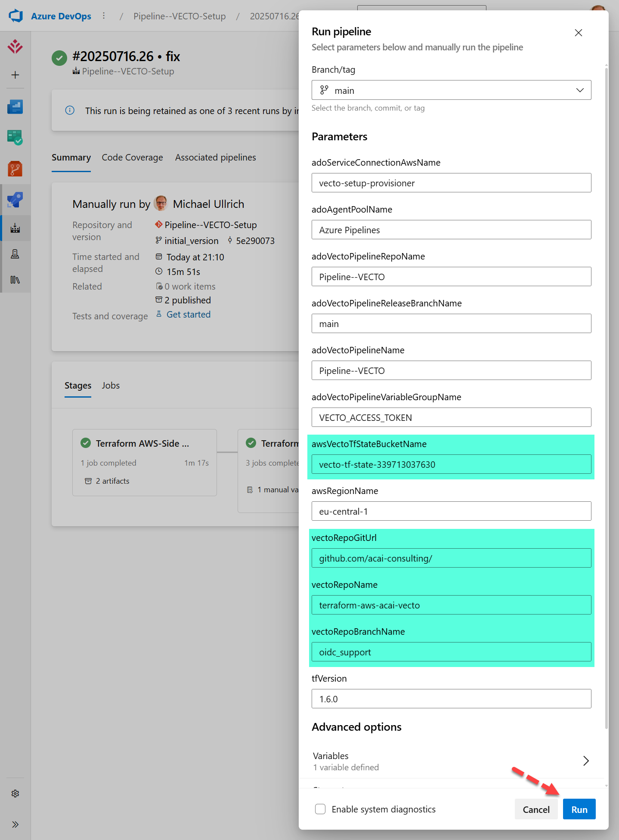Image resolution: width=619 pixels, height=840 pixels.
Task: Open Environments icon in sidebar
Action: tap(15, 254)
